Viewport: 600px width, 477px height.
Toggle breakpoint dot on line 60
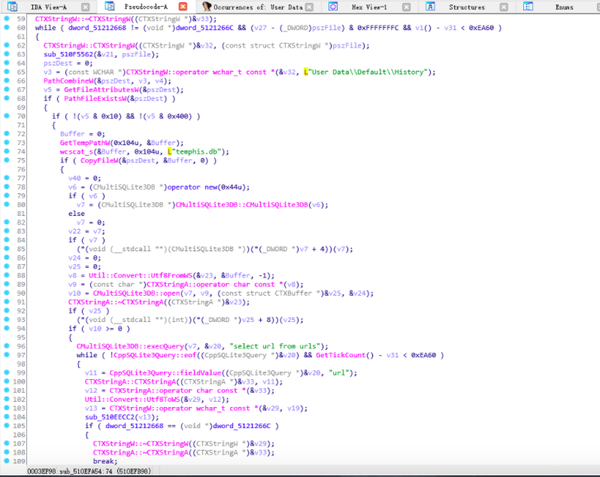click(7, 27)
